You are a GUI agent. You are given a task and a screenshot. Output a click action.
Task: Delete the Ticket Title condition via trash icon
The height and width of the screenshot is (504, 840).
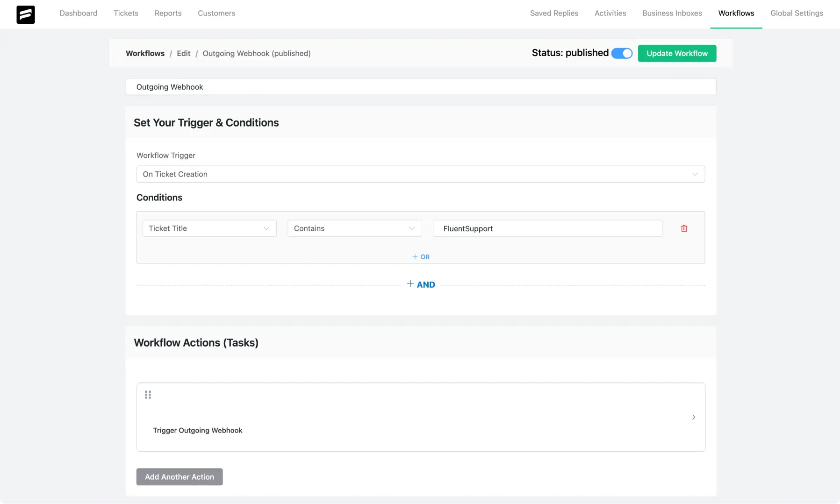684,228
